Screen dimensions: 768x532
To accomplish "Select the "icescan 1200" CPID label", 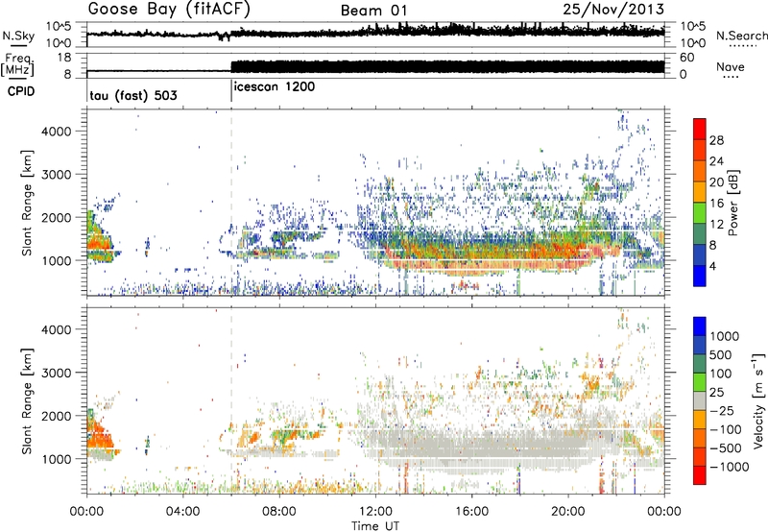I will (x=275, y=87).
